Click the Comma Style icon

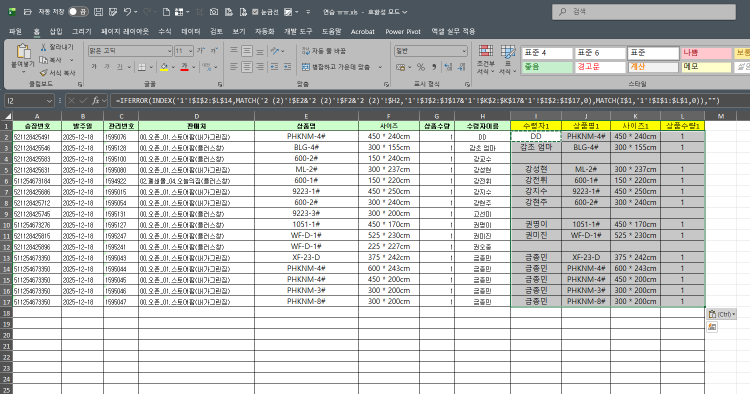pos(434,67)
